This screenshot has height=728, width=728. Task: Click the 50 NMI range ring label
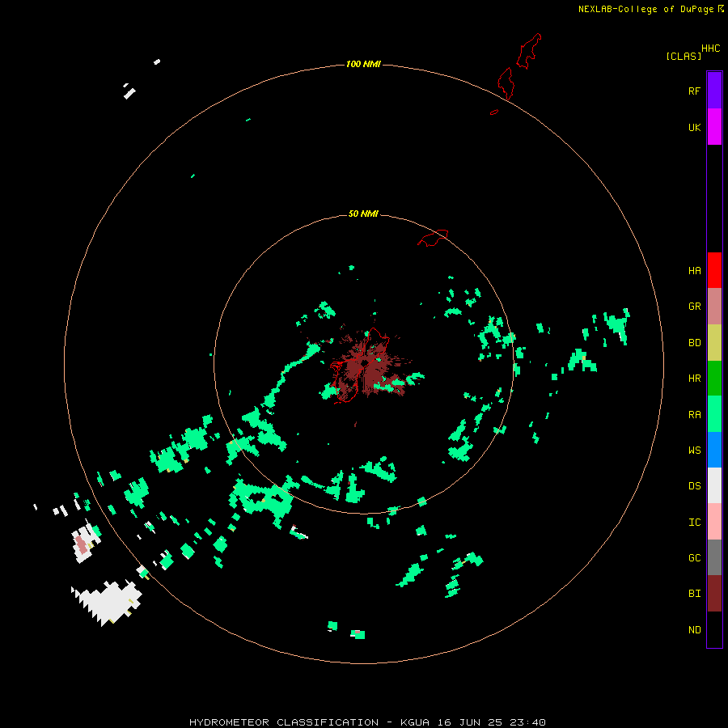[x=363, y=214]
